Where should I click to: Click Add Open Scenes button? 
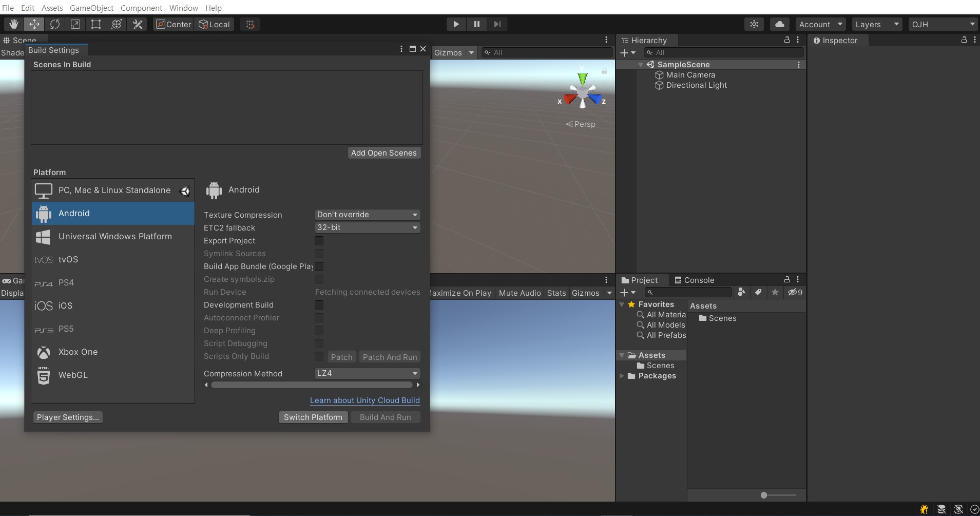click(x=384, y=153)
